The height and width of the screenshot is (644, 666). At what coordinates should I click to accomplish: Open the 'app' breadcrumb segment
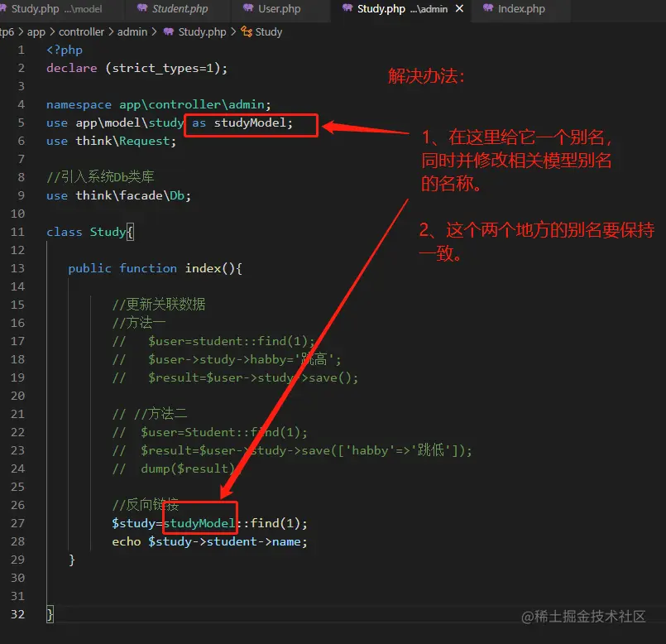[36, 32]
